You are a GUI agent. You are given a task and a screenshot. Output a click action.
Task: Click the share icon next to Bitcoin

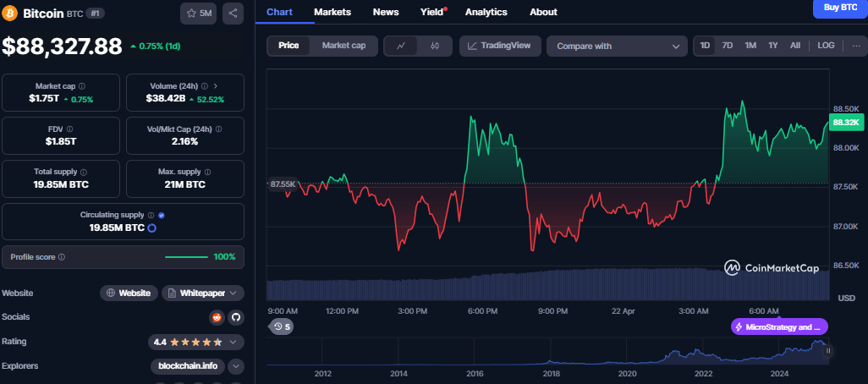point(233,14)
